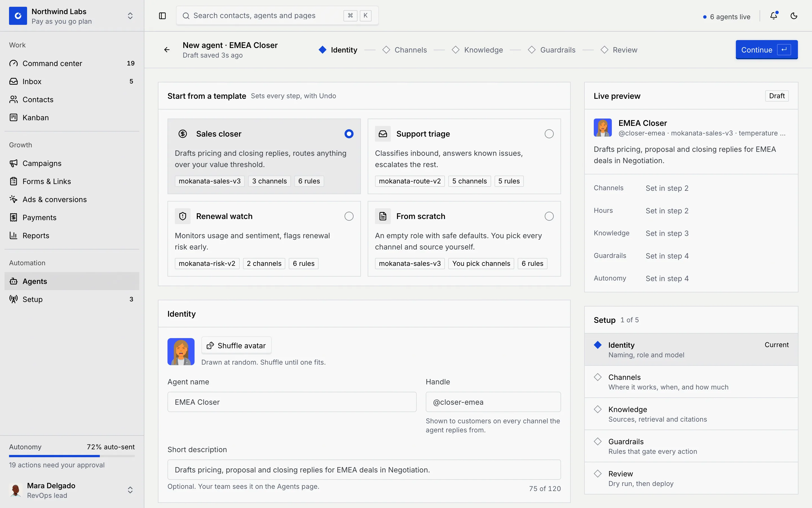Go to the Guardrails wizard step
The image size is (812, 508).
click(x=551, y=50)
